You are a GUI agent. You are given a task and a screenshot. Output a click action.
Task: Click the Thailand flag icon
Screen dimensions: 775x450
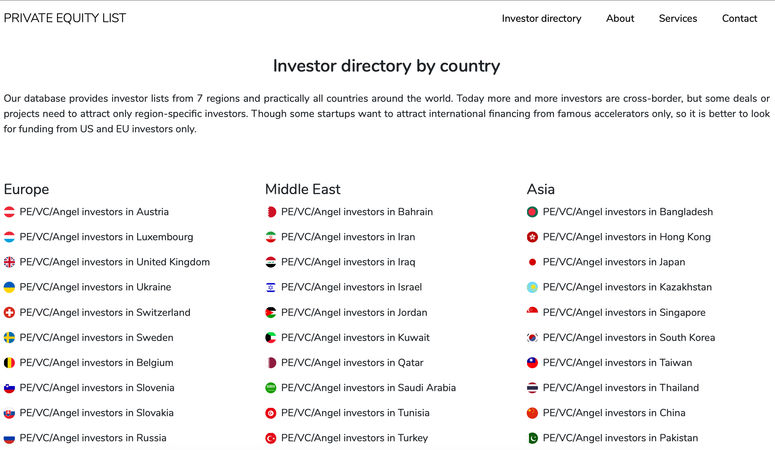pyautogui.click(x=532, y=388)
